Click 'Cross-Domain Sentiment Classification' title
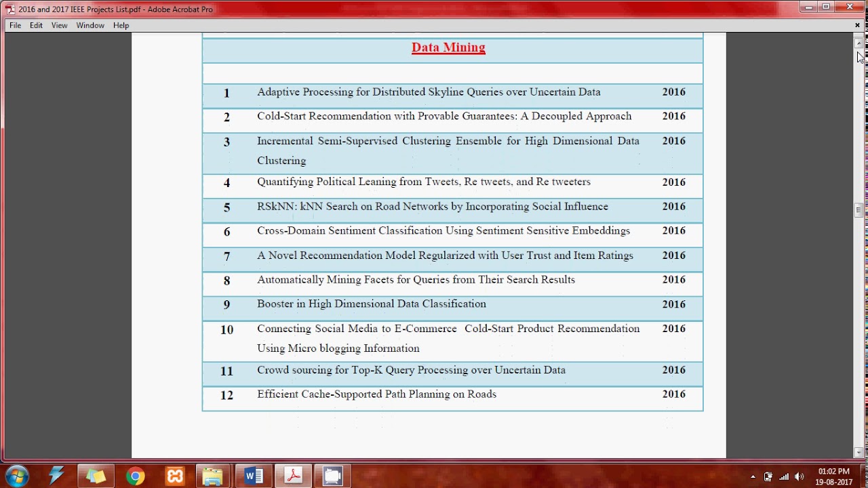 coord(443,230)
